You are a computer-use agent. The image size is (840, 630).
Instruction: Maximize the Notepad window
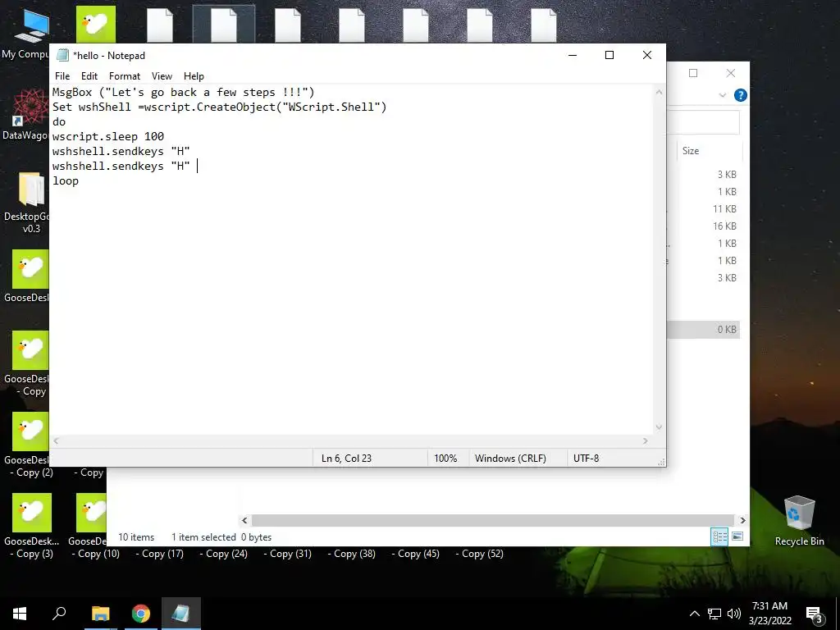609,55
